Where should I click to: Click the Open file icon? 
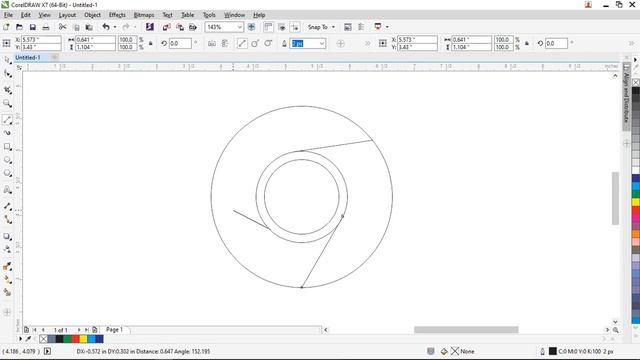19,27
